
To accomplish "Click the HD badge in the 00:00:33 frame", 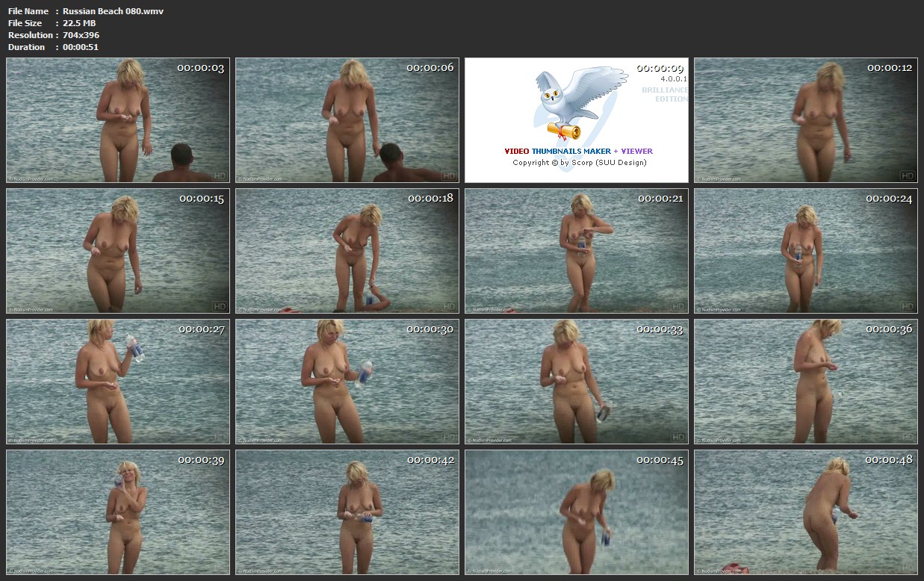I will point(678,437).
